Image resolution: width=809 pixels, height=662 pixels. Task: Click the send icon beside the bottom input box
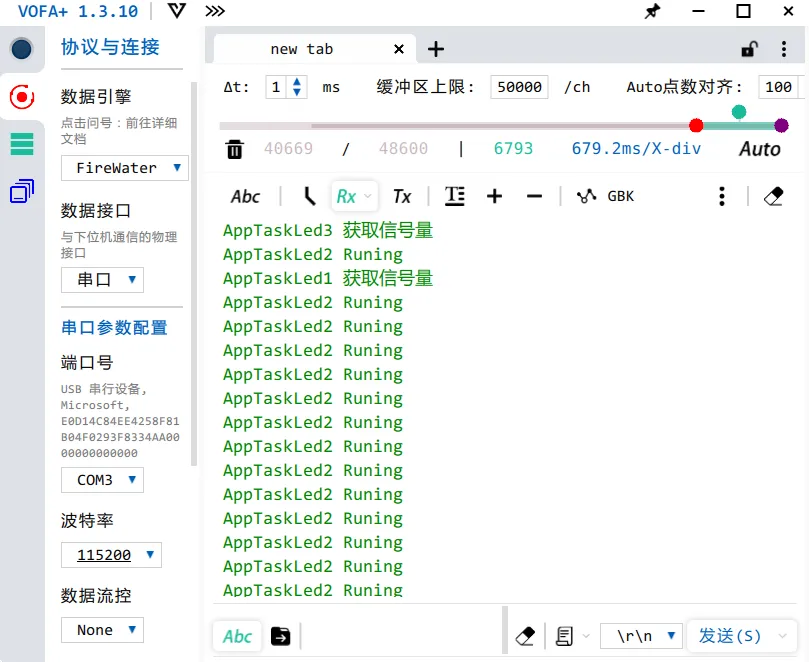[x=280, y=636]
